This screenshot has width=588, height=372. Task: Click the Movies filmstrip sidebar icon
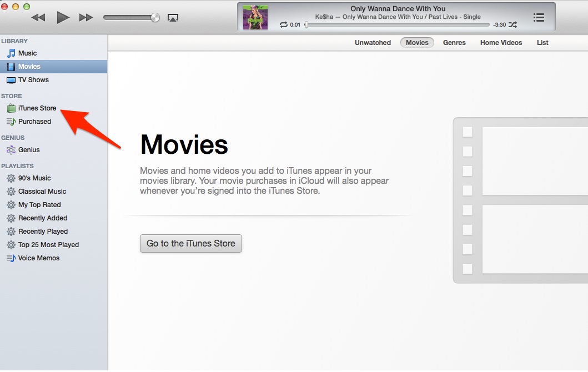[11, 67]
